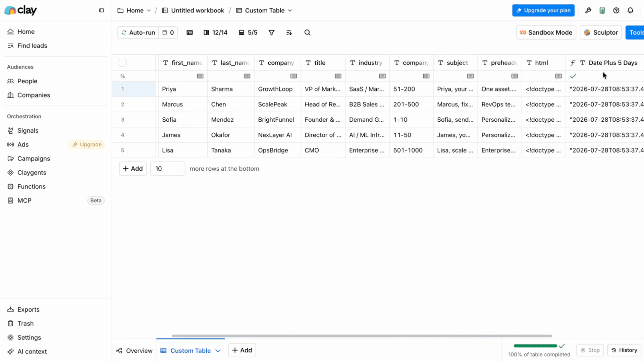Screen dimensions: 644x362
Task: Click the title column fill icon
Action: 338,76
